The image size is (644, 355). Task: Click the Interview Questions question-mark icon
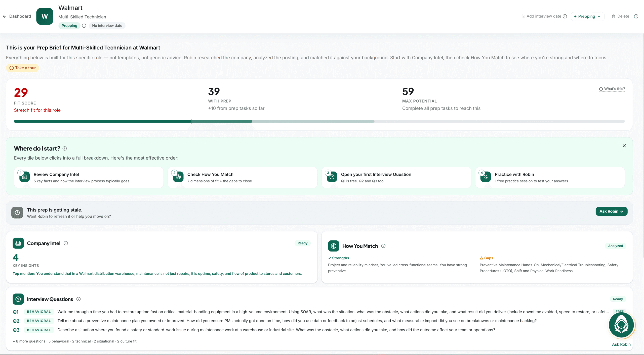tap(18, 299)
